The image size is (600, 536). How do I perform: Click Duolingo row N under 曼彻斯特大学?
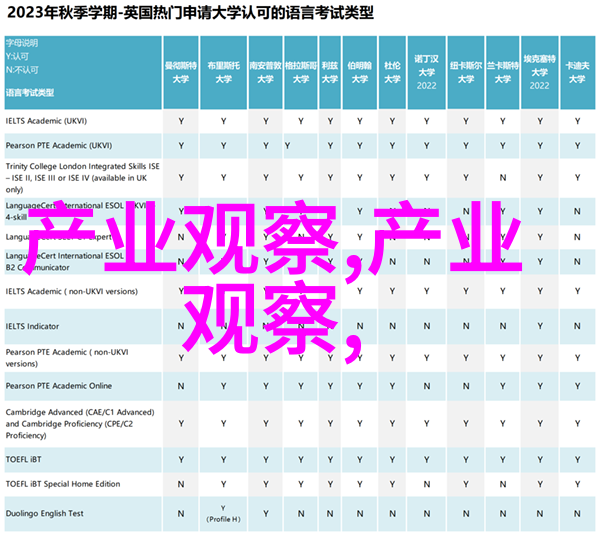[x=181, y=513]
